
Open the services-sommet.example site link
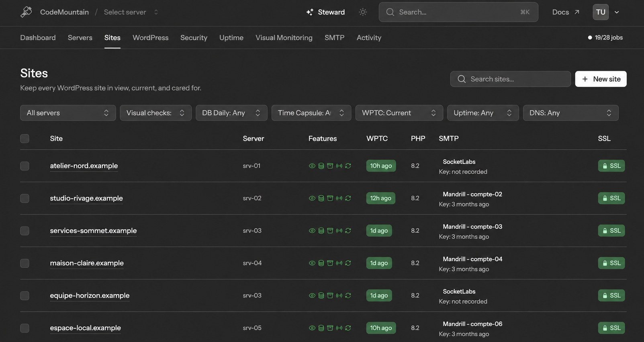[x=93, y=231]
